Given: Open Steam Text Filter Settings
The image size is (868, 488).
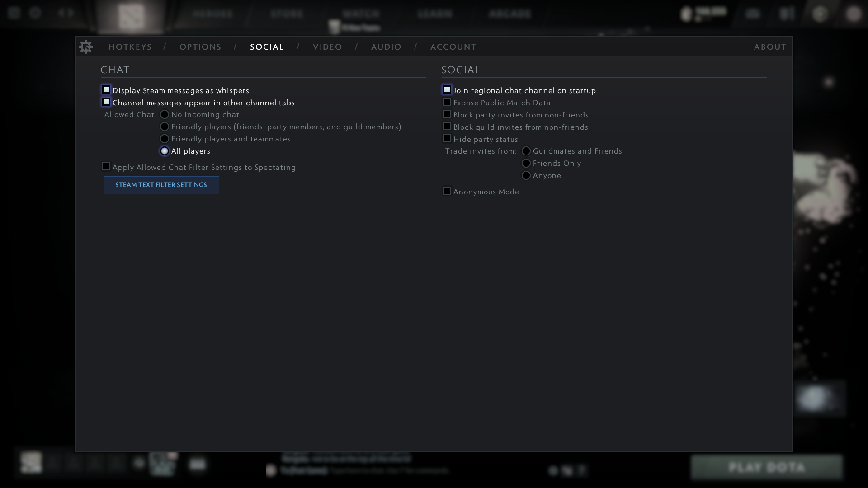Looking at the screenshot, I should coord(161,185).
